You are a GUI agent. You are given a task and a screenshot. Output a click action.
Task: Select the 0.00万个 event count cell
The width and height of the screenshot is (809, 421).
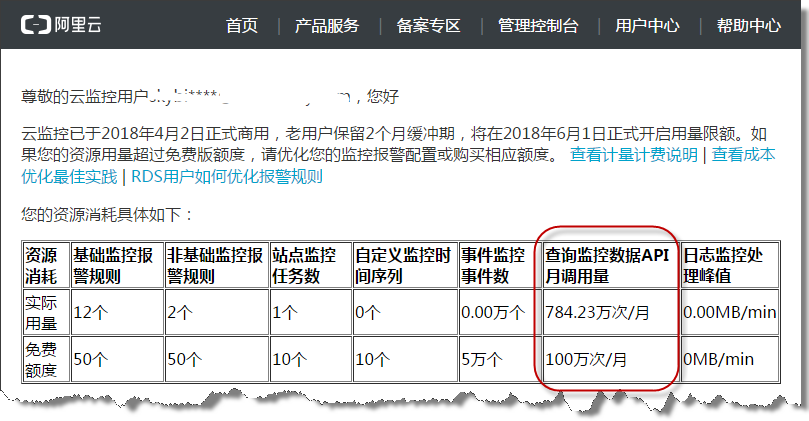500,312
